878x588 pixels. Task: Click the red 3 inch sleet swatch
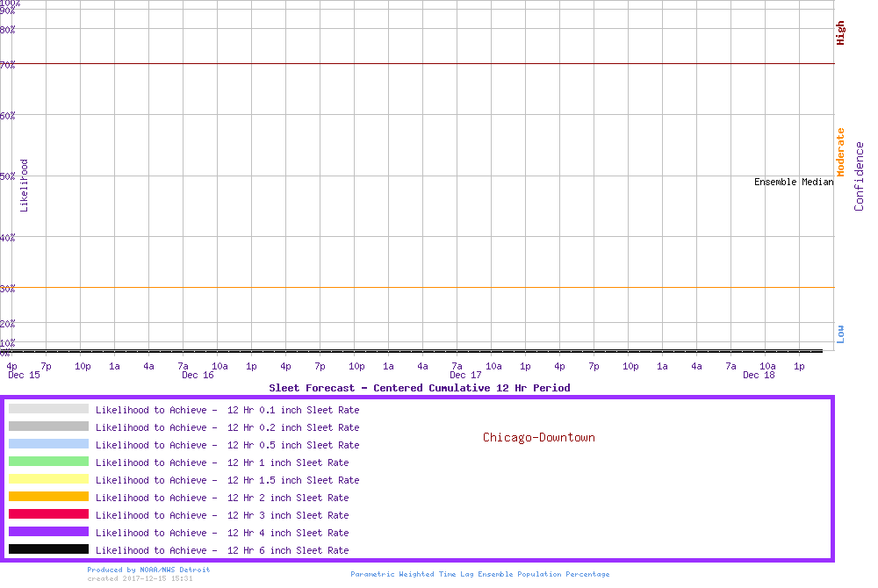click(x=48, y=514)
